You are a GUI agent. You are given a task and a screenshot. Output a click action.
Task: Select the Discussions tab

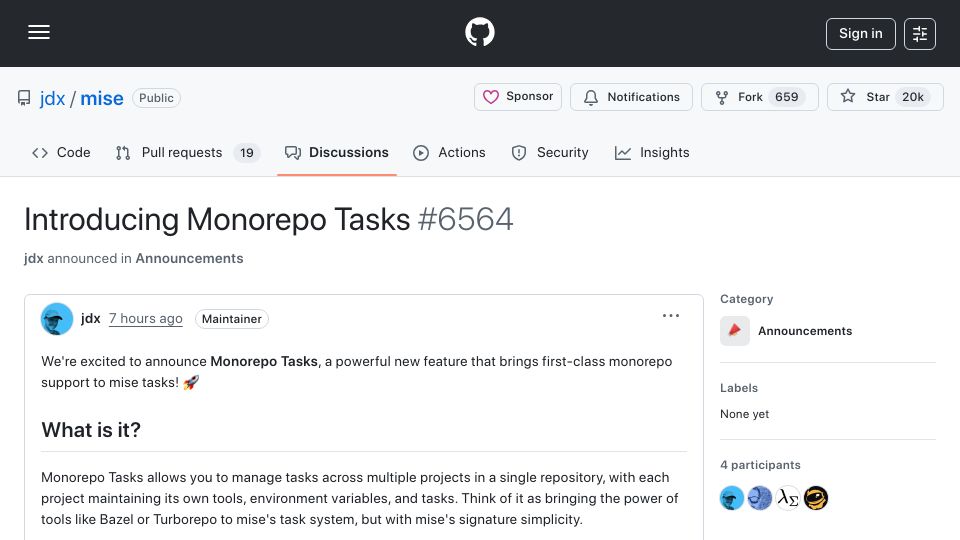337,152
